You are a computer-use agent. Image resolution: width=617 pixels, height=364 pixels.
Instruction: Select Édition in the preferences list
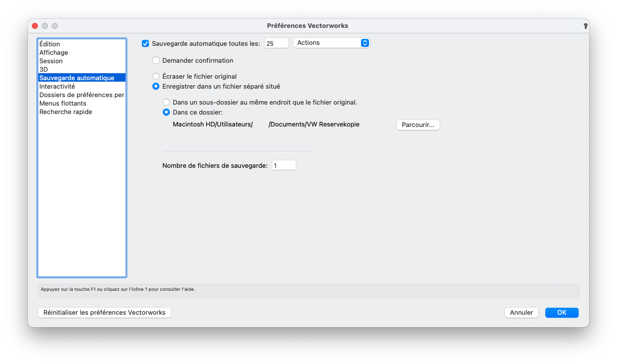click(82, 44)
